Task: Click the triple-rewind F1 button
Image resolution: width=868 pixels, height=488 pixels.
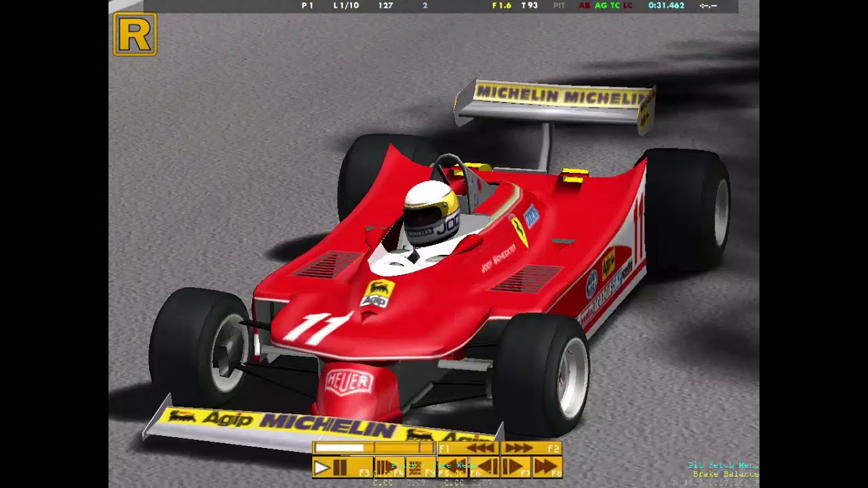Action: pyautogui.click(x=469, y=448)
